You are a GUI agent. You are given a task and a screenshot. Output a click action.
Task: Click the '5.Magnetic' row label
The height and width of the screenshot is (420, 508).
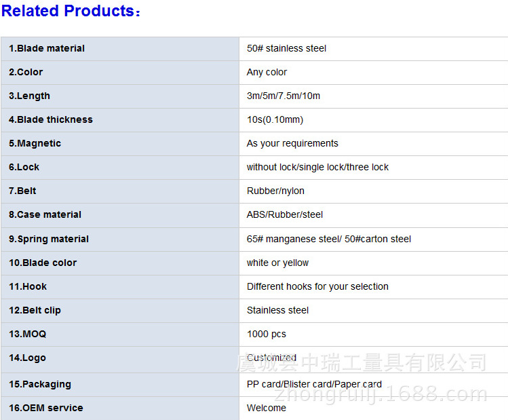pyautogui.click(x=35, y=143)
